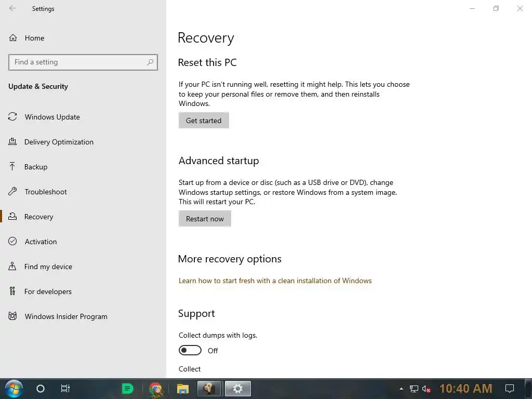Click the More recovery options heading
Image resolution: width=532 pixels, height=399 pixels.
[230, 259]
